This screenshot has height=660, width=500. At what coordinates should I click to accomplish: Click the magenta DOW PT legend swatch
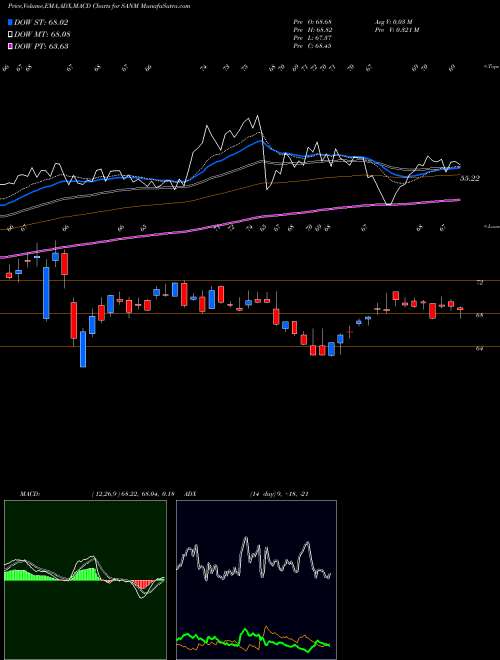point(11,46)
